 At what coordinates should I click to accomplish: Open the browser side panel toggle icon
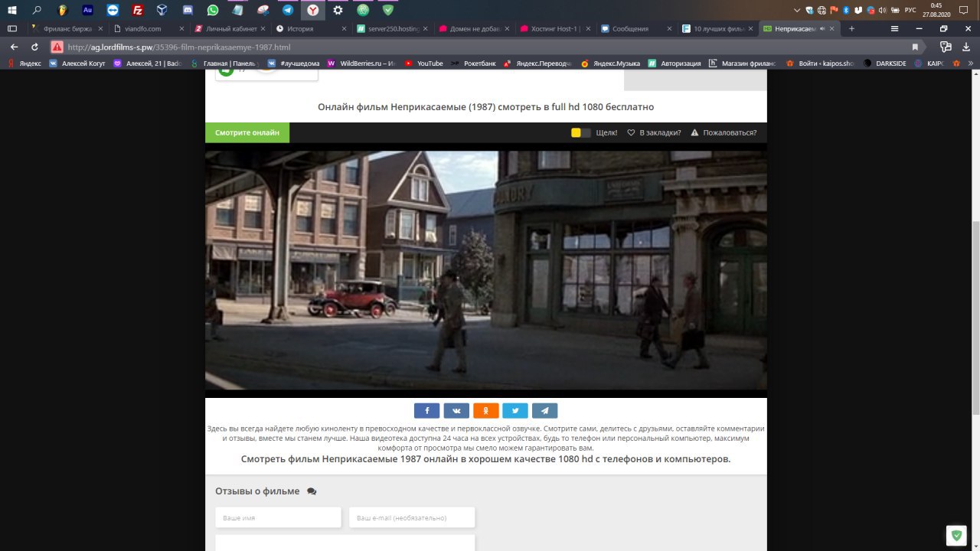11,28
